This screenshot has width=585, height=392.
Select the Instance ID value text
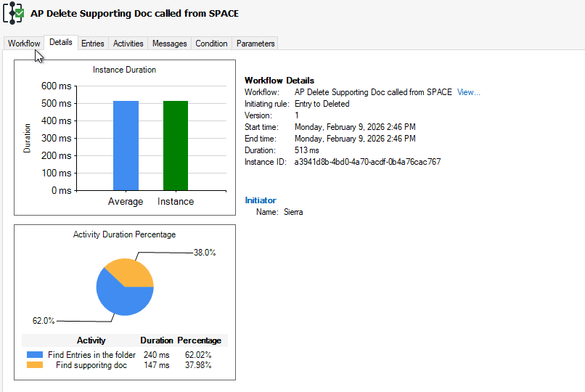[x=367, y=162]
